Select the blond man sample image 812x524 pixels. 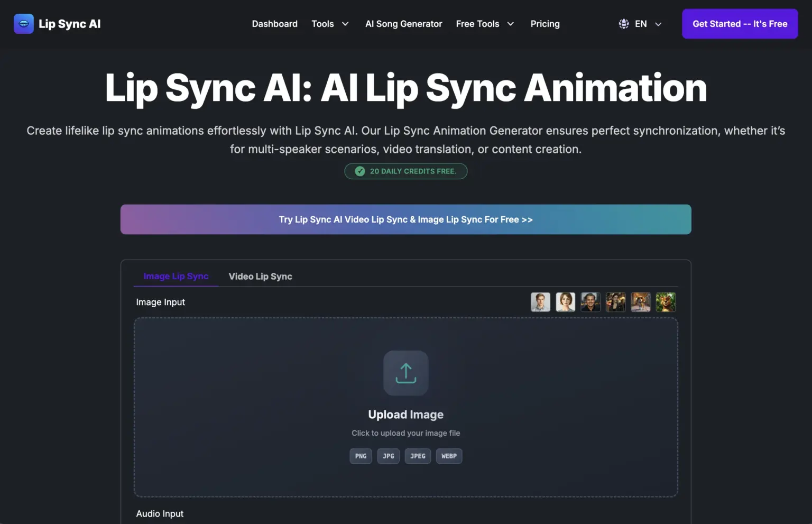point(540,302)
